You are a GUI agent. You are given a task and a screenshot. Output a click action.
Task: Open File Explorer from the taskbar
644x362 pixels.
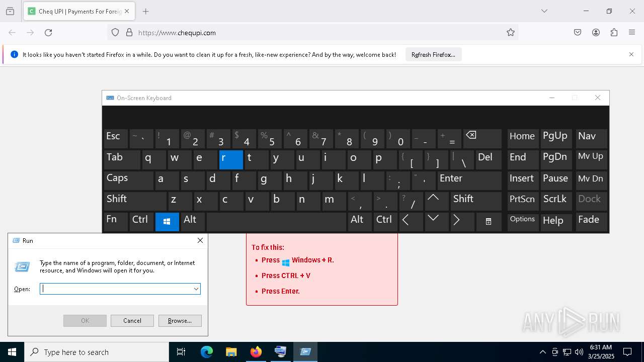click(x=231, y=352)
